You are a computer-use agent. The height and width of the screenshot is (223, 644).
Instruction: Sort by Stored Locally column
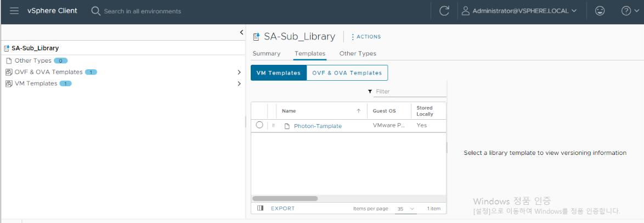[425, 111]
